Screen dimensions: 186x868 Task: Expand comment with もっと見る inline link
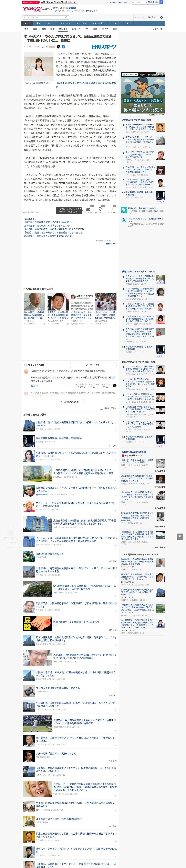(47, 381)
